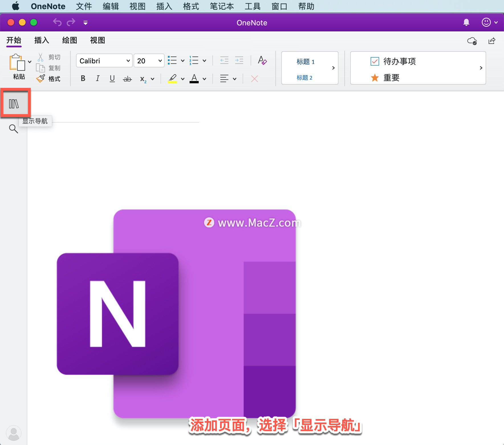Expand the paste options arrow

(30, 62)
